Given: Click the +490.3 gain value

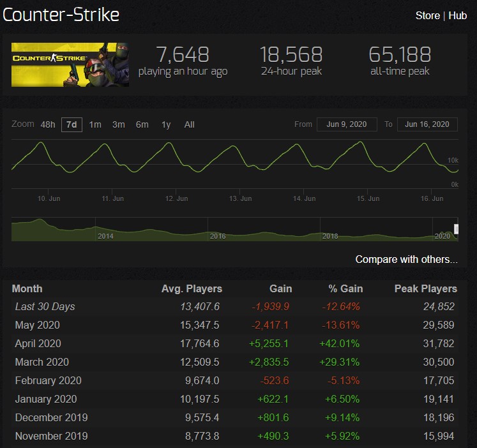Looking at the screenshot, I should point(273,436).
